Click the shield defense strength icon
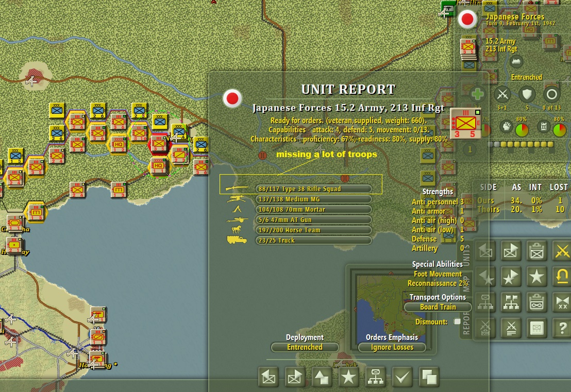Viewport: 571px width, 392px height. click(x=527, y=94)
